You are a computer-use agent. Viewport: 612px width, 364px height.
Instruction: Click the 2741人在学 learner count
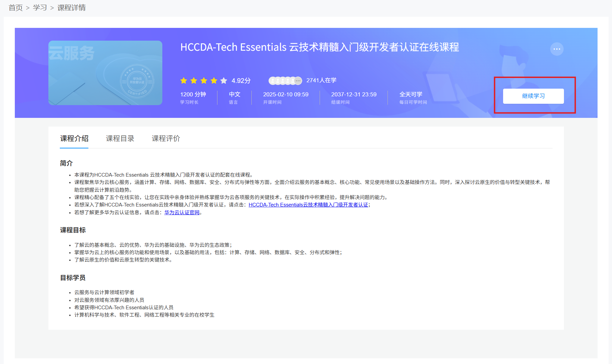tap(321, 80)
